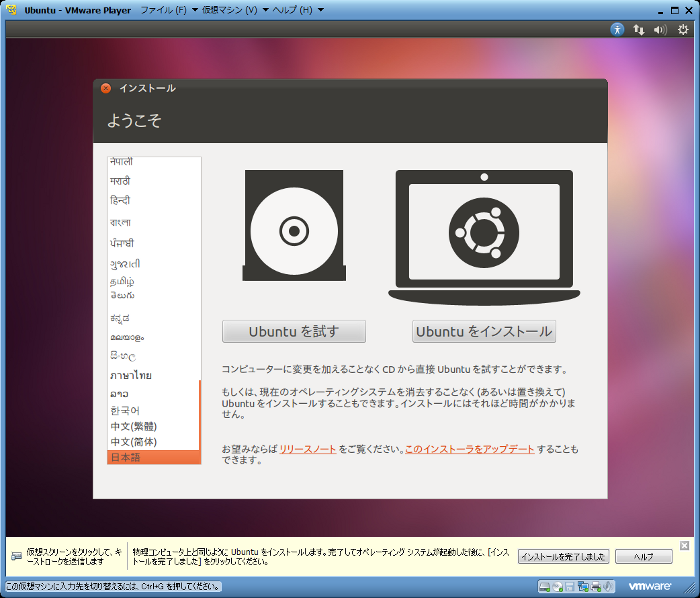Select ລາວ in the language list
The height and width of the screenshot is (598, 700).
[x=154, y=394]
